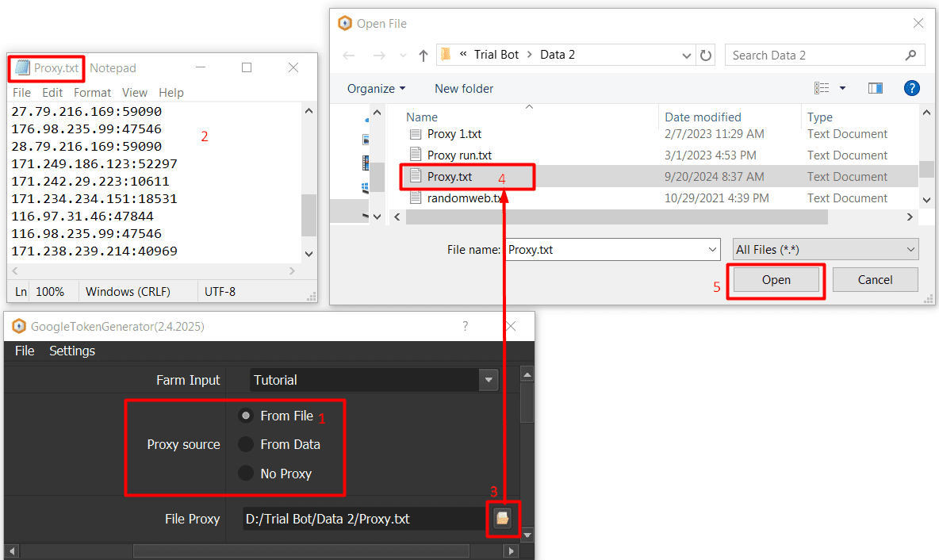
Task: Click the GoogleTokenGenerator horizontal scrollbar
Action: (301, 550)
